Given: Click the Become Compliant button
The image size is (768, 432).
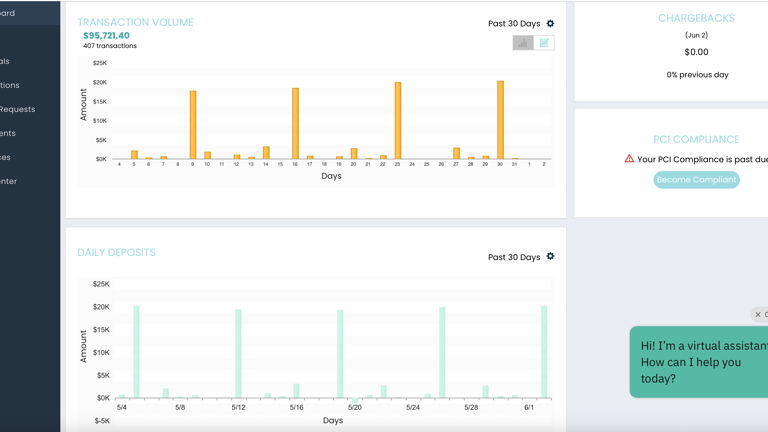Looking at the screenshot, I should pos(696,180).
